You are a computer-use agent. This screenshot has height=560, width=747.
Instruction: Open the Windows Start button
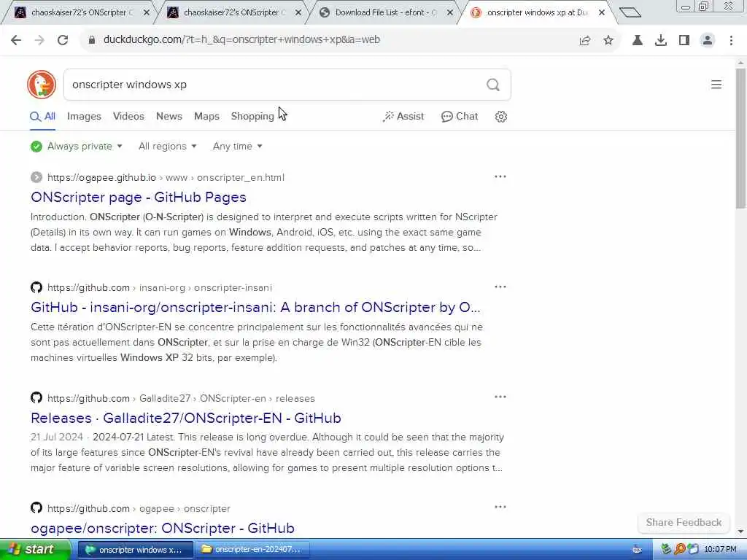[x=34, y=549]
